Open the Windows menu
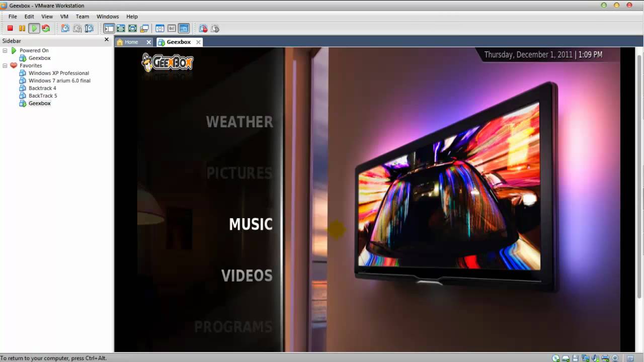The width and height of the screenshot is (644, 362). tap(108, 17)
